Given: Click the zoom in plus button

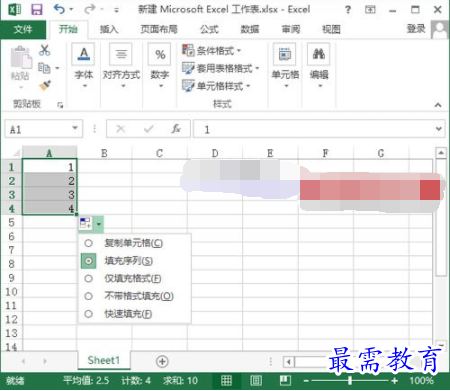Looking at the screenshot, I should coord(395,380).
